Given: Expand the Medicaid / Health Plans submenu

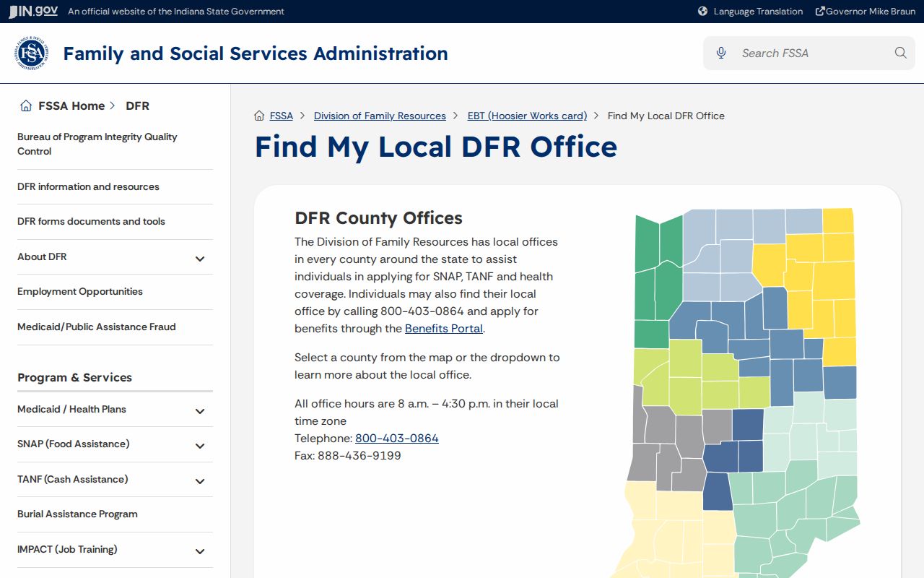Looking at the screenshot, I should click(200, 410).
